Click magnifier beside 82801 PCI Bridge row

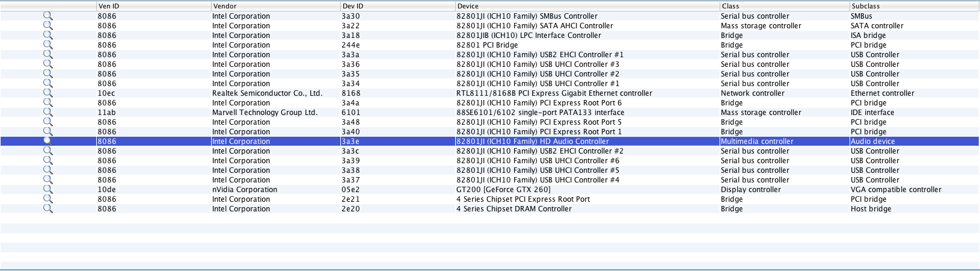(x=47, y=45)
